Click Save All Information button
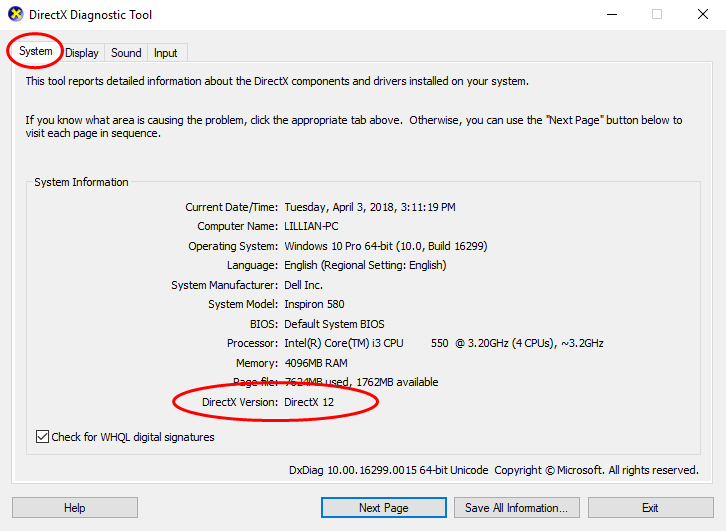The width and height of the screenshot is (726, 531). click(x=517, y=508)
